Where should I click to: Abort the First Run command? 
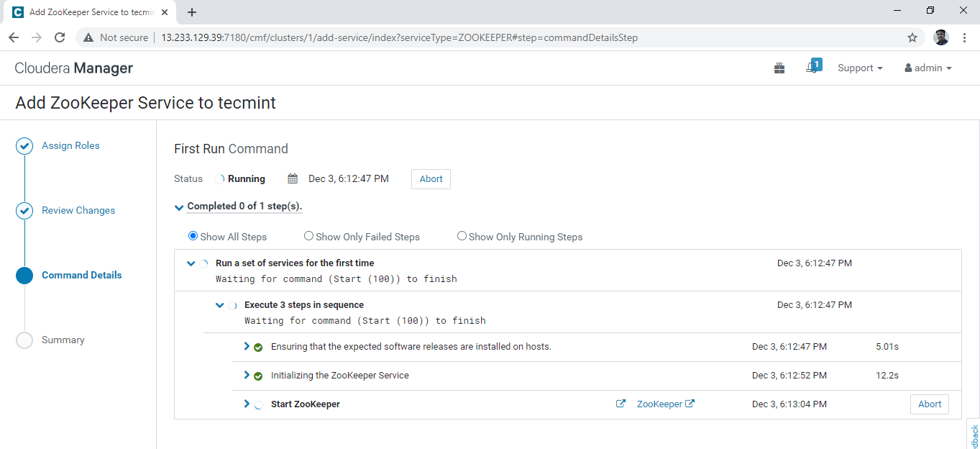(x=431, y=179)
